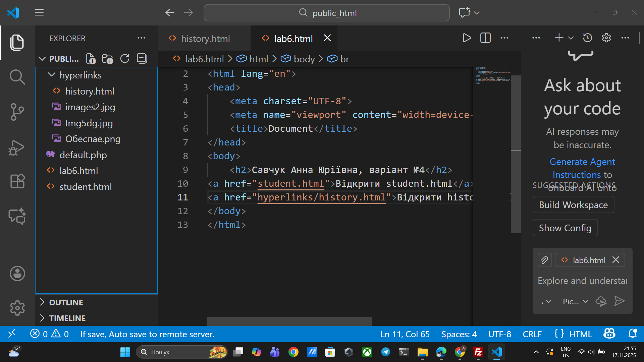
Task: Open the Source Control view
Action: [x=17, y=112]
